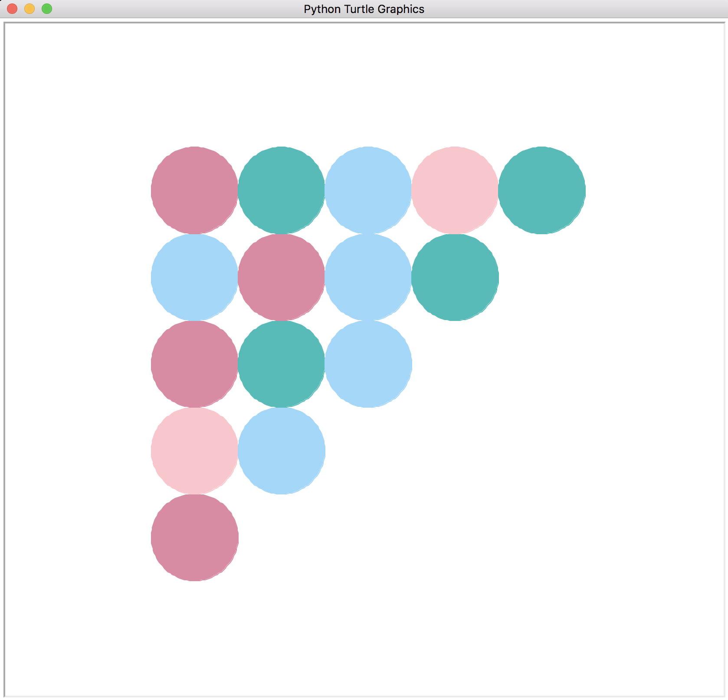Click the light blue circle in the top row
Screen dimensions: 728x700
pyautogui.click(x=368, y=190)
